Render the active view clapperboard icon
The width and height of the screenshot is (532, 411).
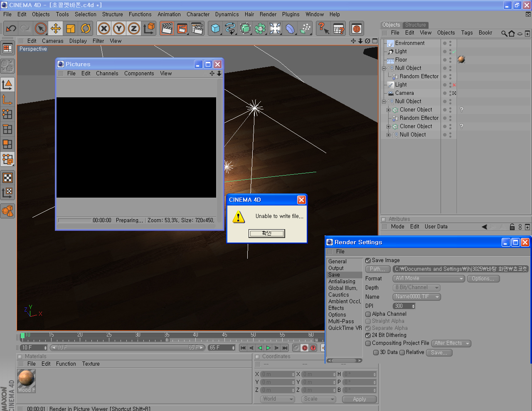pos(167,28)
